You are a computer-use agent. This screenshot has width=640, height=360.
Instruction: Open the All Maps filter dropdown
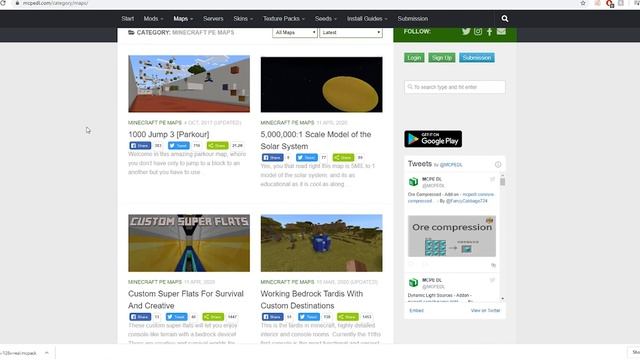[x=295, y=32]
